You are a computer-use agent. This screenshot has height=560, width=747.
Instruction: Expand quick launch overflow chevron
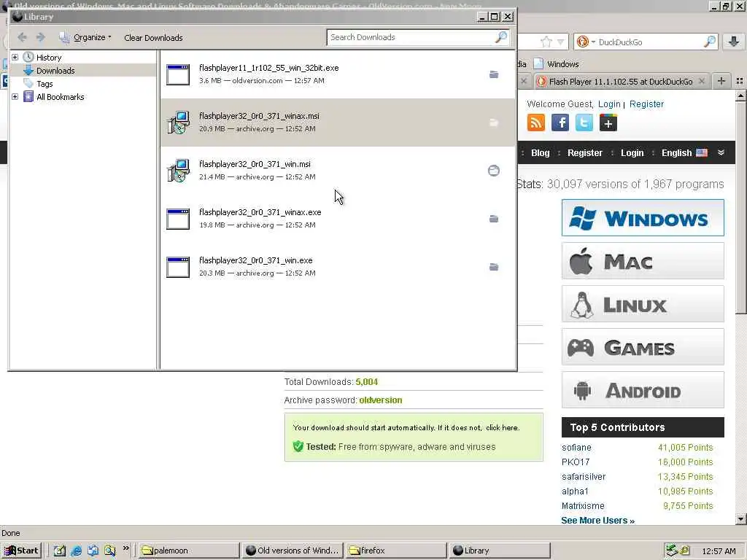coord(125,548)
